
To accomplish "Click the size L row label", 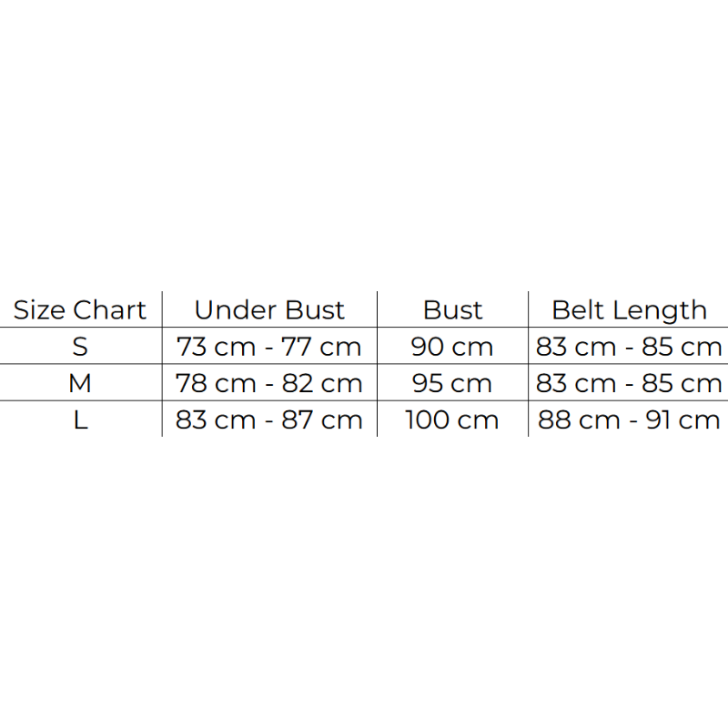I will [80, 420].
